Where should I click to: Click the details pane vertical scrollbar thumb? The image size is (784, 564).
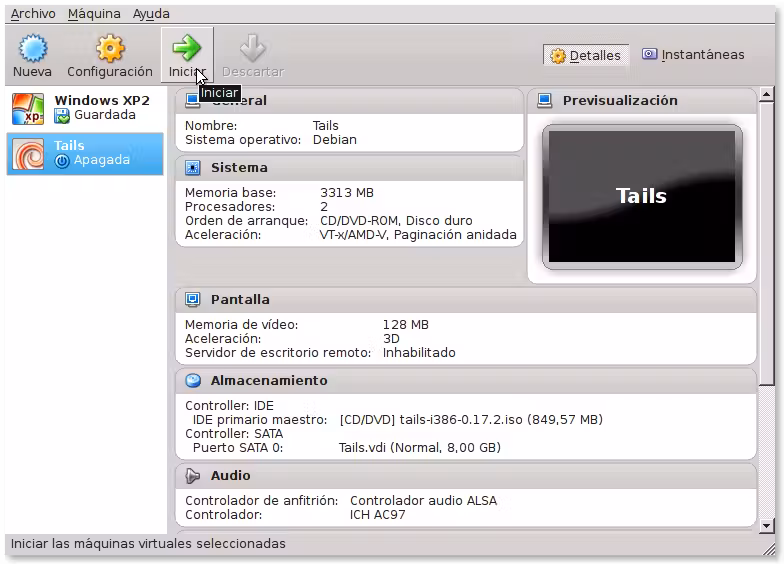pyautogui.click(x=766, y=243)
